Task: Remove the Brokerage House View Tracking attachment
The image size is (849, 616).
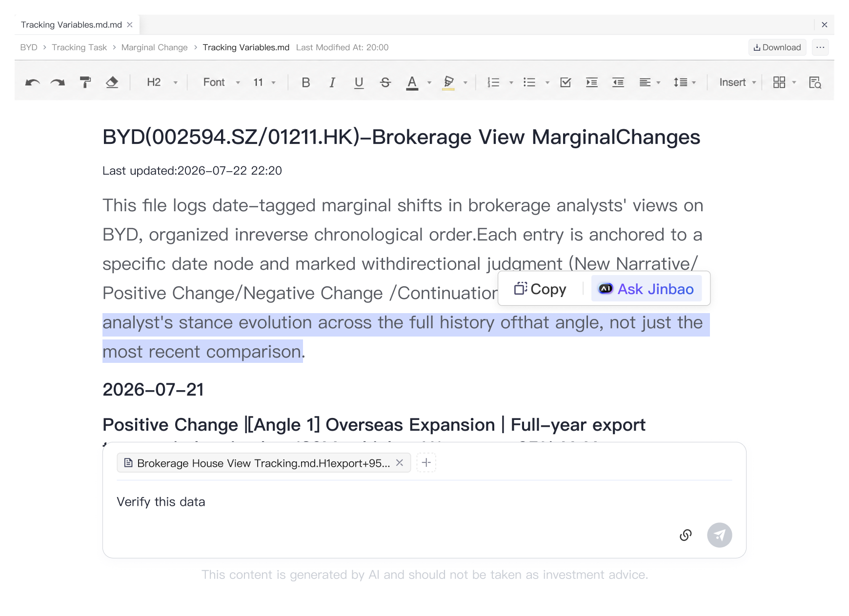Action: (400, 462)
